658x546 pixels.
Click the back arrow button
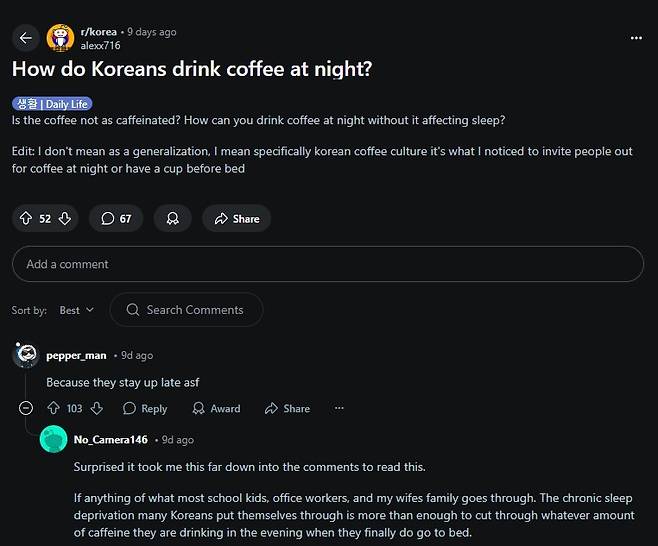click(26, 38)
